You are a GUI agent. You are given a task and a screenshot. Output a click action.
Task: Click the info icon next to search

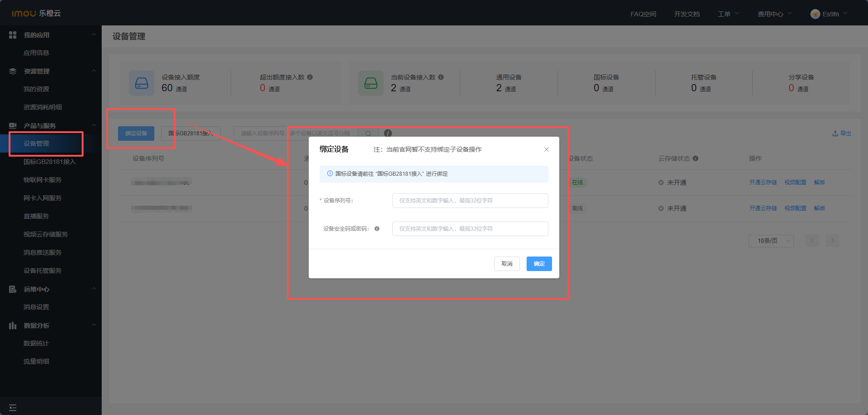[x=388, y=133]
